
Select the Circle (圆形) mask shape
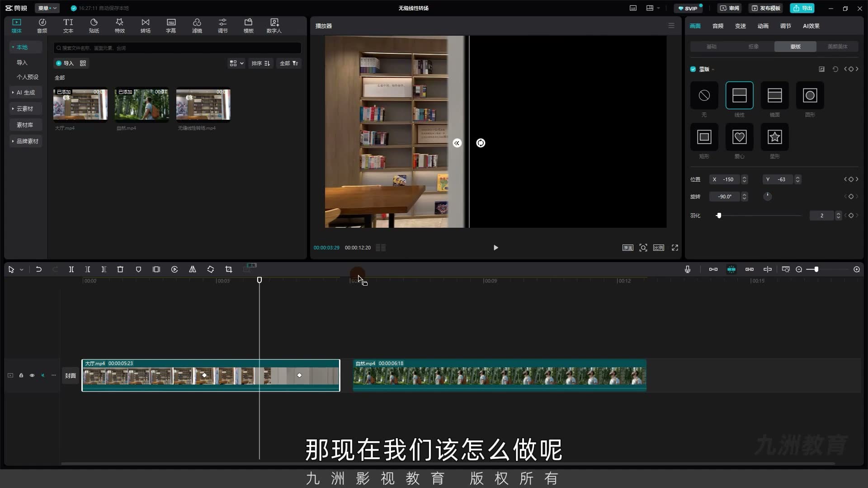(x=810, y=95)
